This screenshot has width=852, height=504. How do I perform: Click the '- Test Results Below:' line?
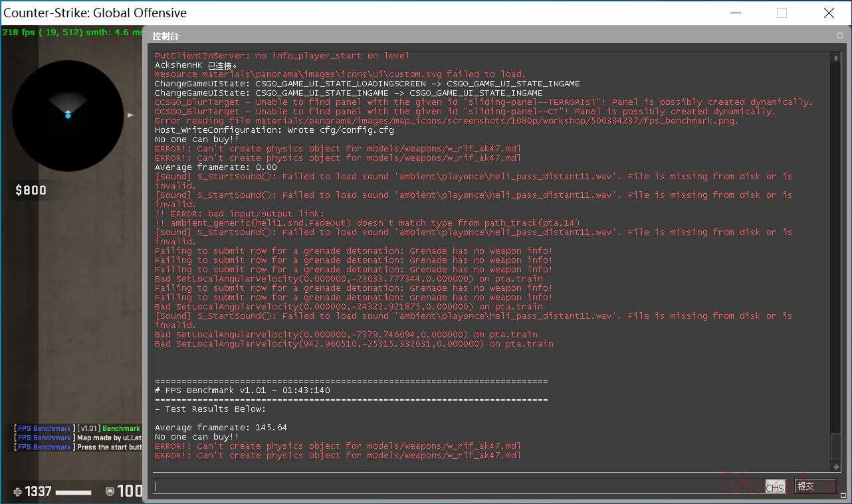coord(210,409)
